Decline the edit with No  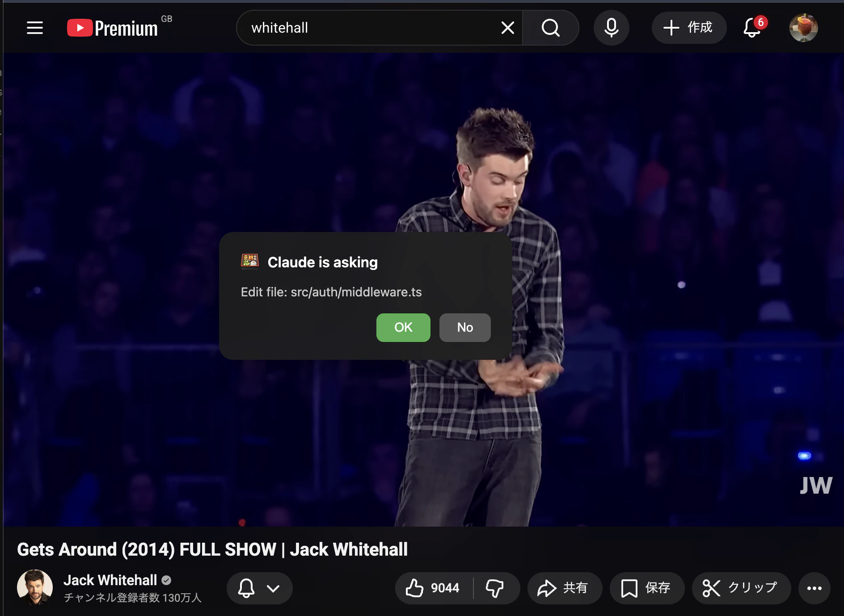tap(465, 328)
